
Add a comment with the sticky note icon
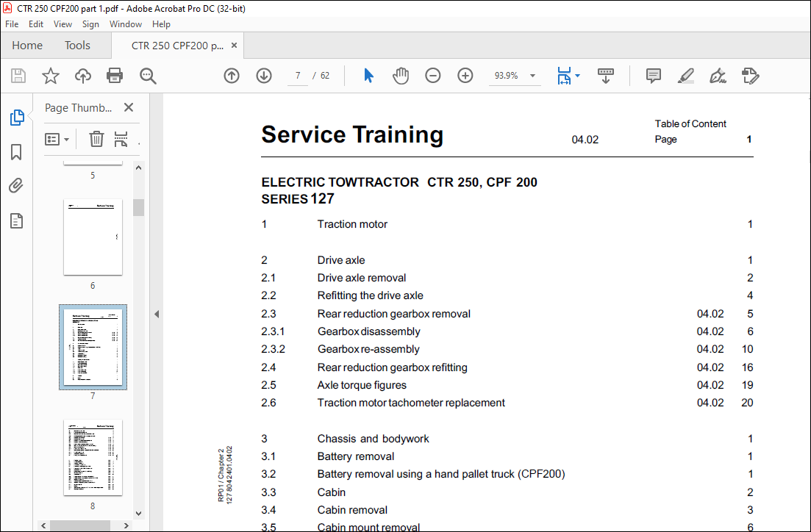[x=654, y=76]
